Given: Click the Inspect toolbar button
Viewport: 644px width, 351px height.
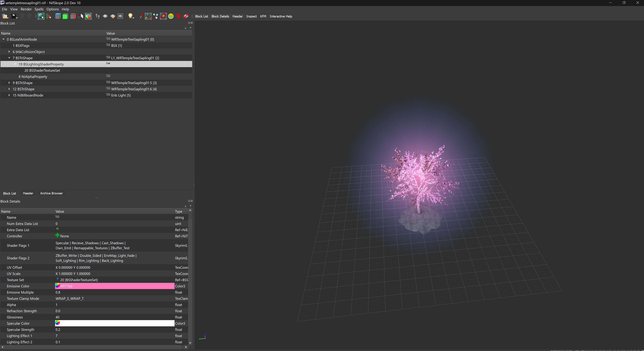Looking at the screenshot, I should point(251,16).
